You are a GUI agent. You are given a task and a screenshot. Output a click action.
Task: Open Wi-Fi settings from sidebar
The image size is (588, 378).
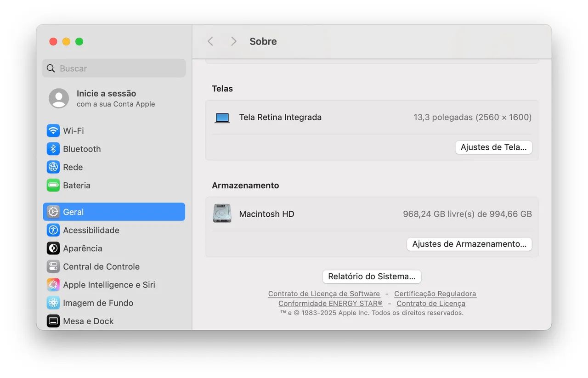[73, 130]
